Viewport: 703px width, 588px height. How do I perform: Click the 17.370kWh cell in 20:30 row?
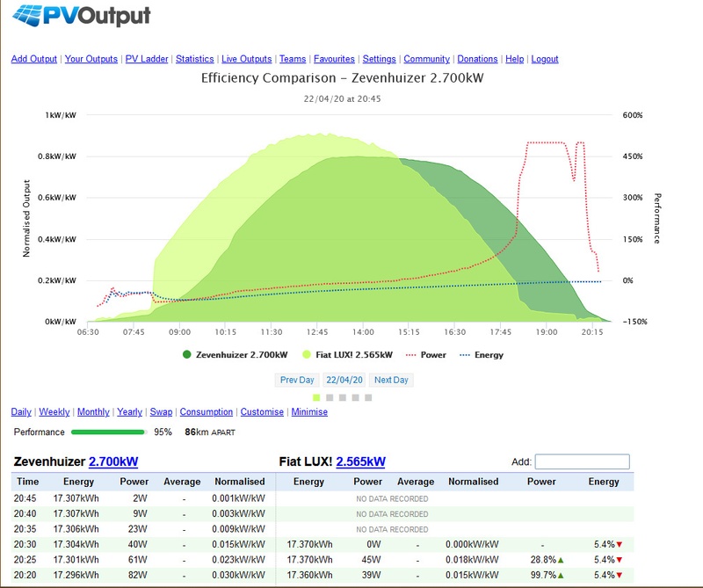click(x=310, y=545)
